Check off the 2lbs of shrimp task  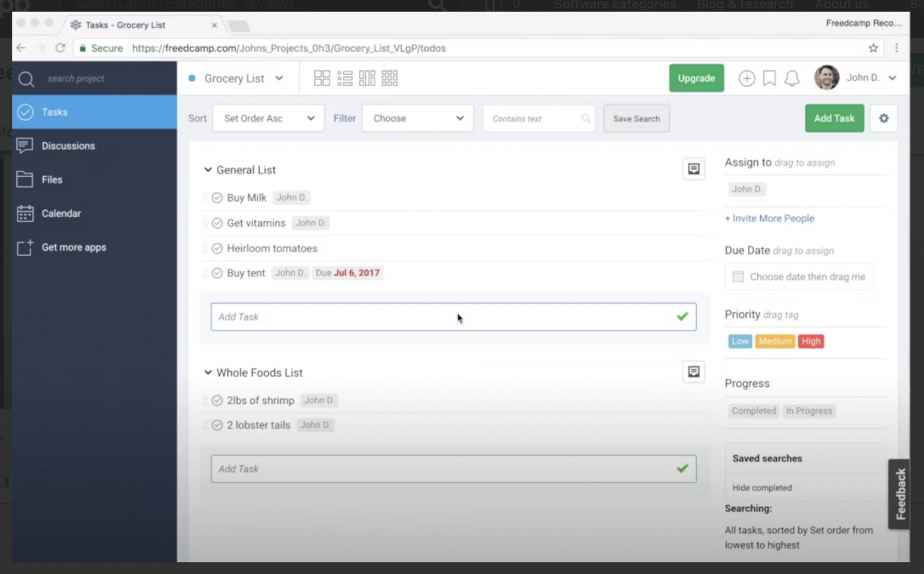coord(217,400)
